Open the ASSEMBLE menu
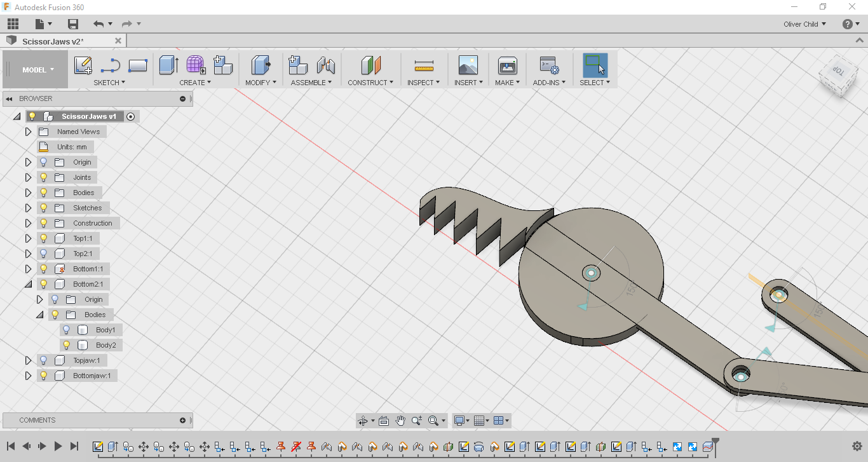 [311, 83]
